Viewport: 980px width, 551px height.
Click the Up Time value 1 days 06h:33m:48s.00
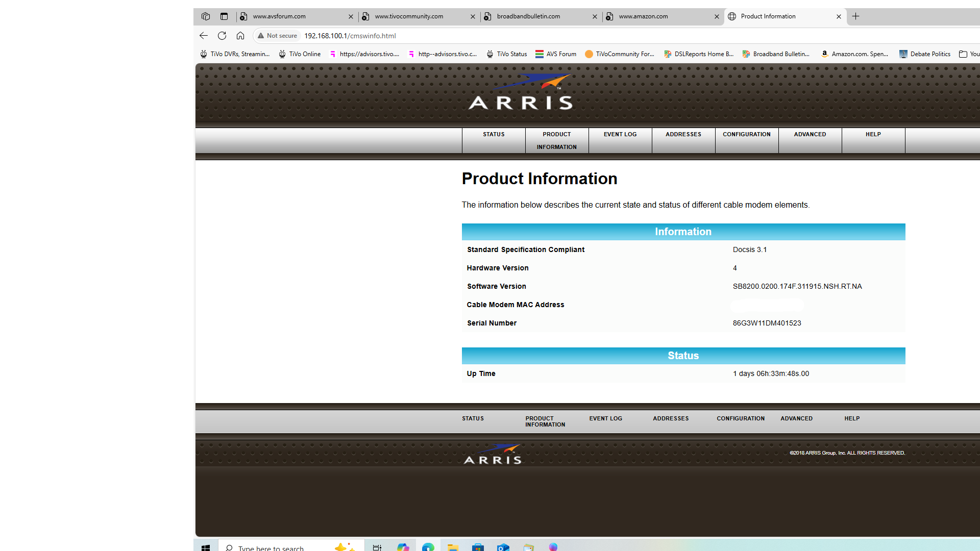(x=771, y=373)
